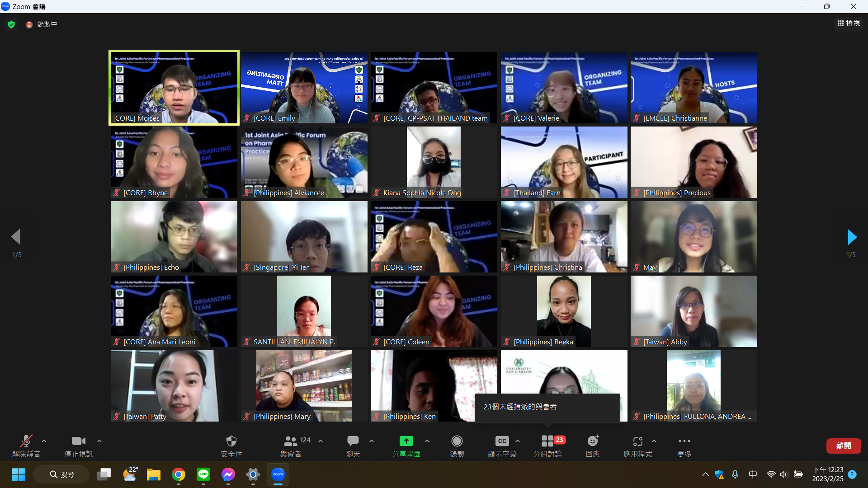
Task: Open the apps panel (應用程式)
Action: (x=637, y=441)
